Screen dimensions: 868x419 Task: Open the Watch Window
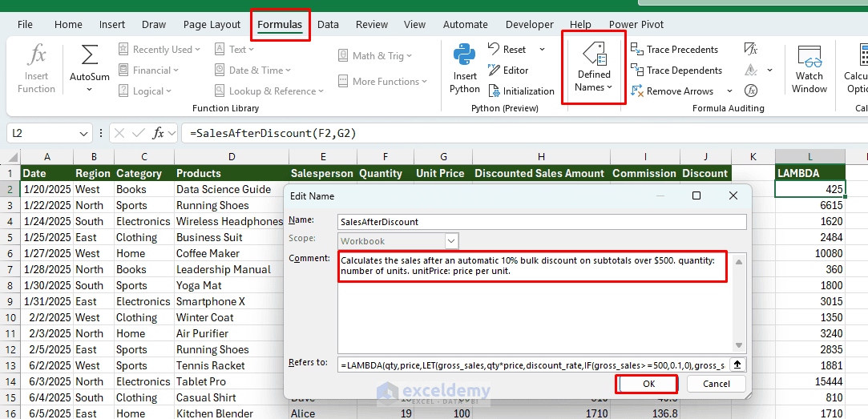pos(809,69)
